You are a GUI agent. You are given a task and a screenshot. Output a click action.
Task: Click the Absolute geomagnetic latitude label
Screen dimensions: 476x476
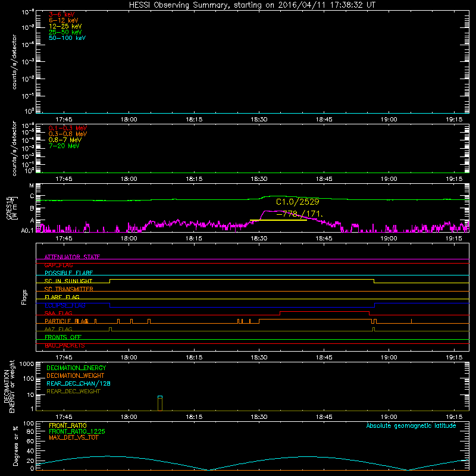(x=411, y=425)
